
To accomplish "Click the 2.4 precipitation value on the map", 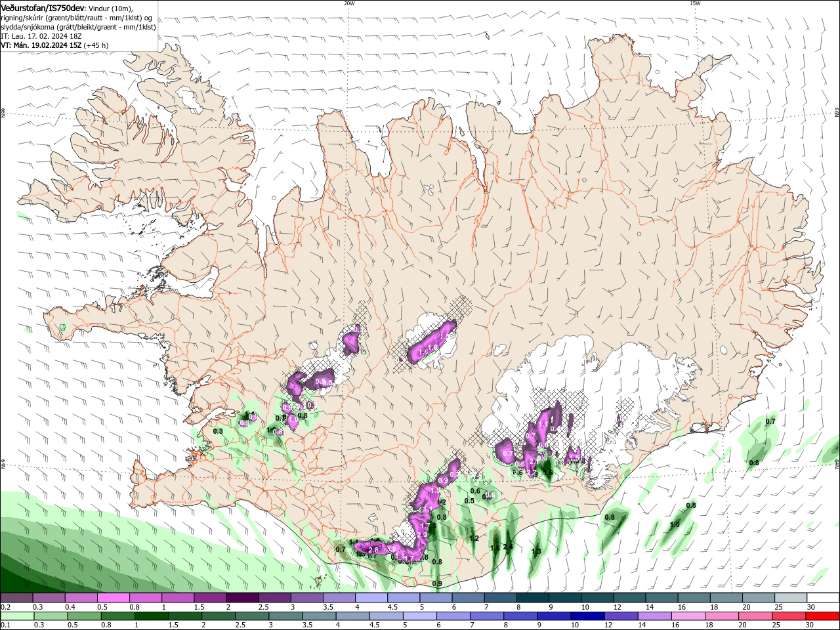I will coord(507,547).
